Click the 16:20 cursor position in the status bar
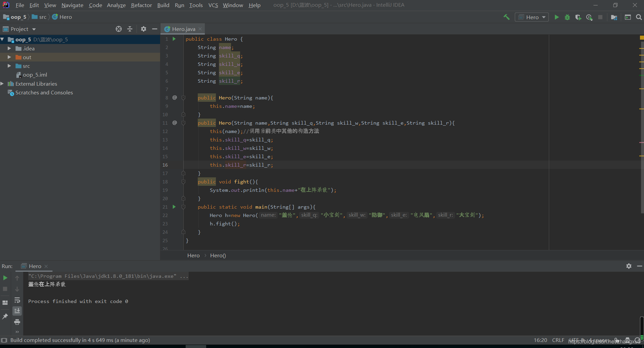The image size is (644, 348). pos(540,340)
